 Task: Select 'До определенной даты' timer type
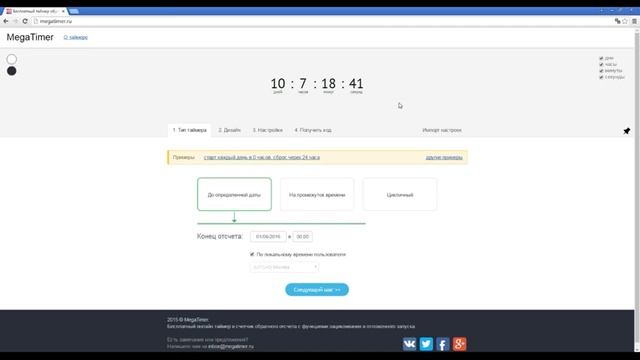click(234, 194)
